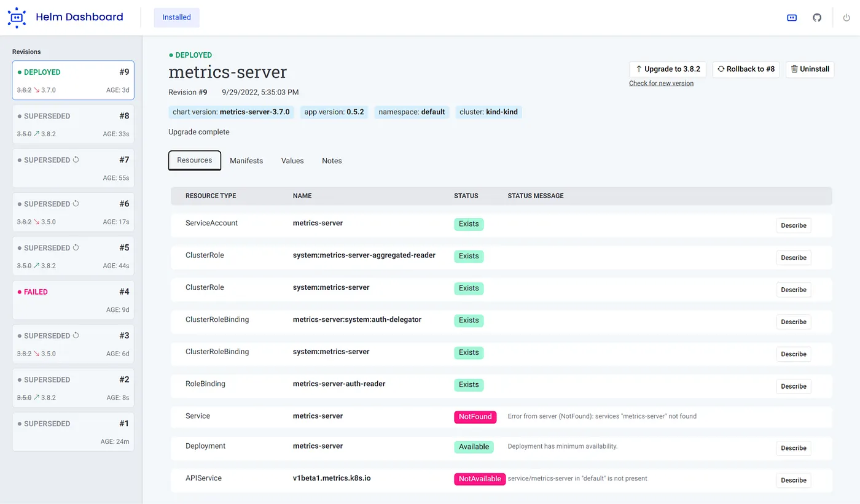
Task: Click Check for new version link
Action: pos(661,83)
